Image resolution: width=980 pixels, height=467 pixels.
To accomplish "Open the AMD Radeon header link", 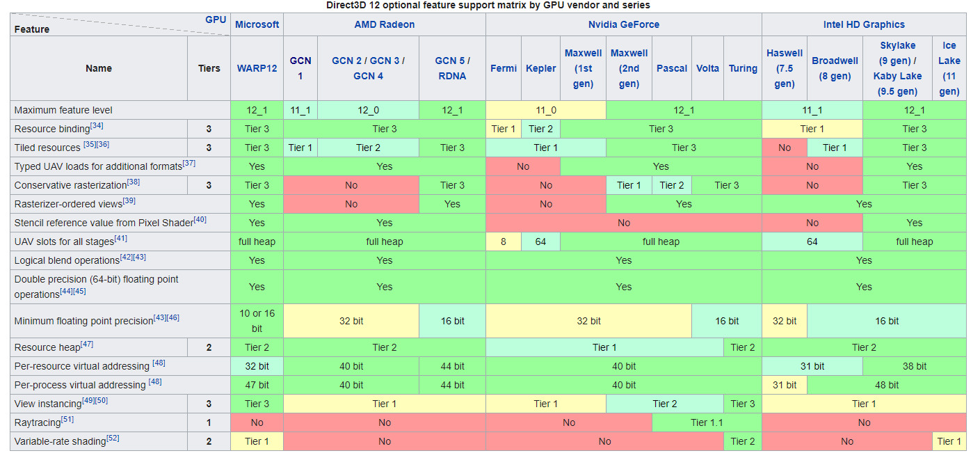I will pos(384,24).
